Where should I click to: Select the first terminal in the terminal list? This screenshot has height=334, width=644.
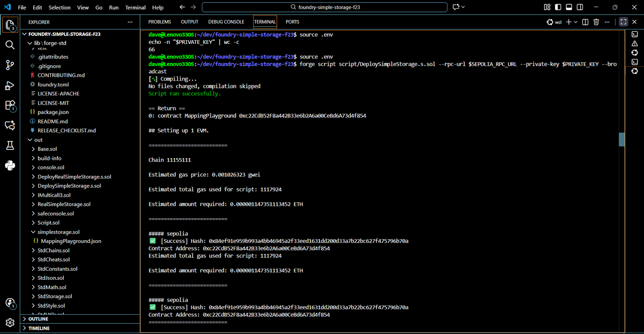click(634, 34)
